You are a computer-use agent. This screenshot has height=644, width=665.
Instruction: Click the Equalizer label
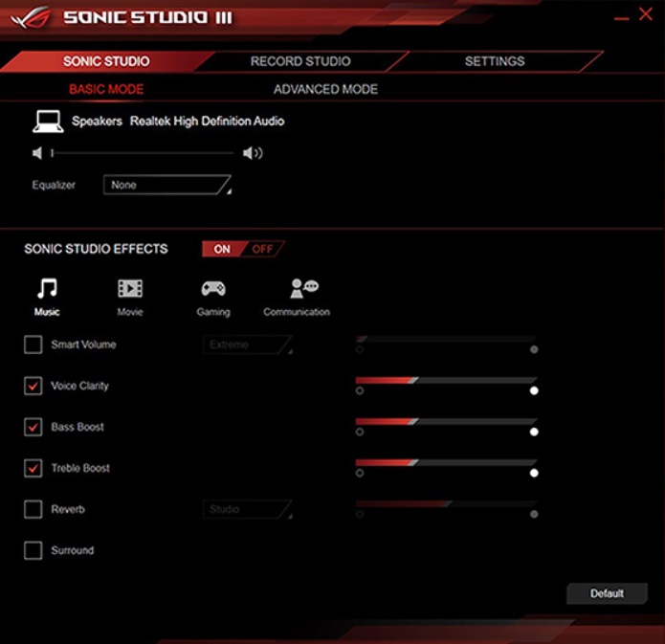coord(54,185)
